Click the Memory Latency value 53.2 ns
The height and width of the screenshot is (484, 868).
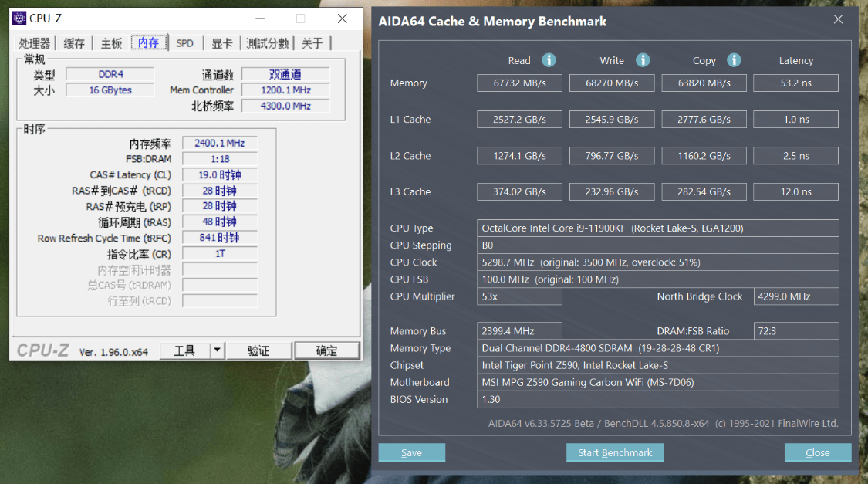click(x=796, y=83)
